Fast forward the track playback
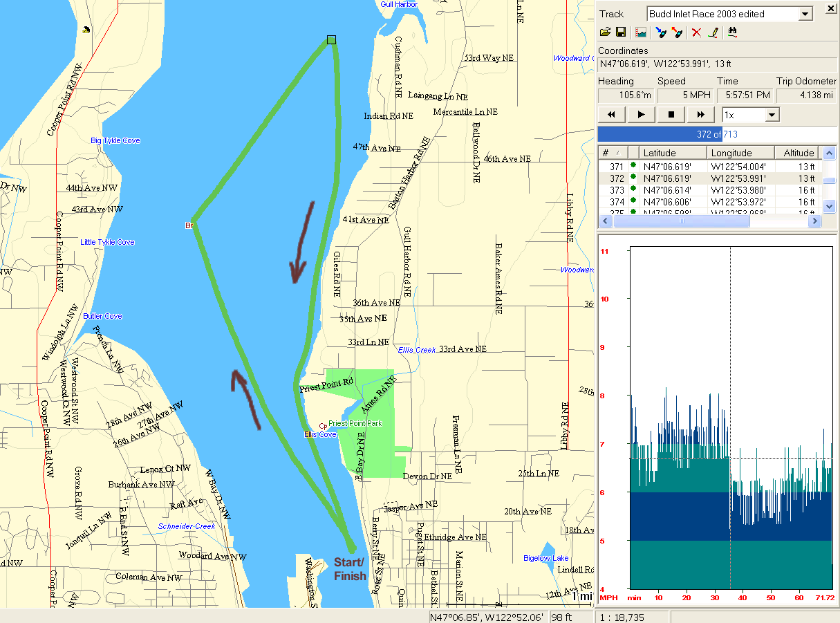 [700, 115]
